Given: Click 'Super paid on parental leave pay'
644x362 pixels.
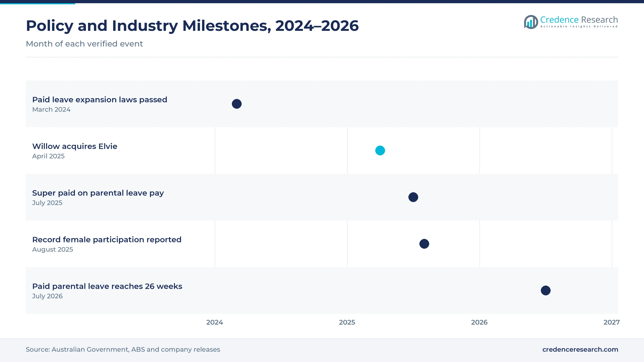Looking at the screenshot, I should (x=98, y=193).
